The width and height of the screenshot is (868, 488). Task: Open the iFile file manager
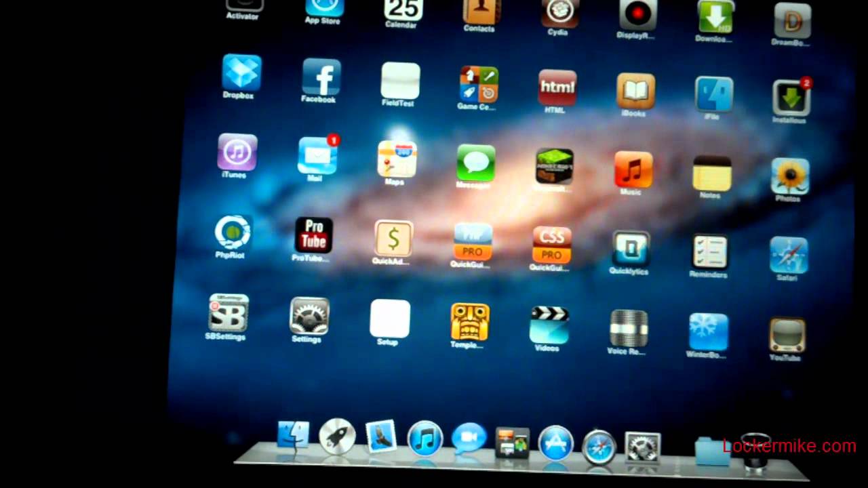tap(713, 94)
